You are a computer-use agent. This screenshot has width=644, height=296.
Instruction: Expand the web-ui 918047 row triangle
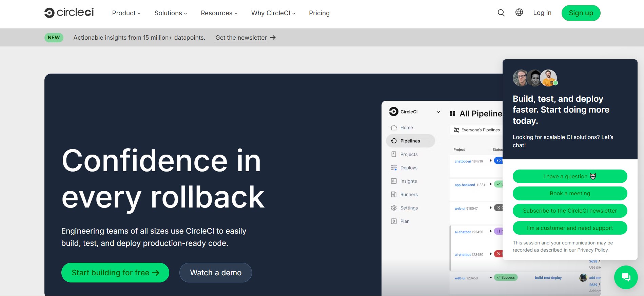tap(491, 208)
